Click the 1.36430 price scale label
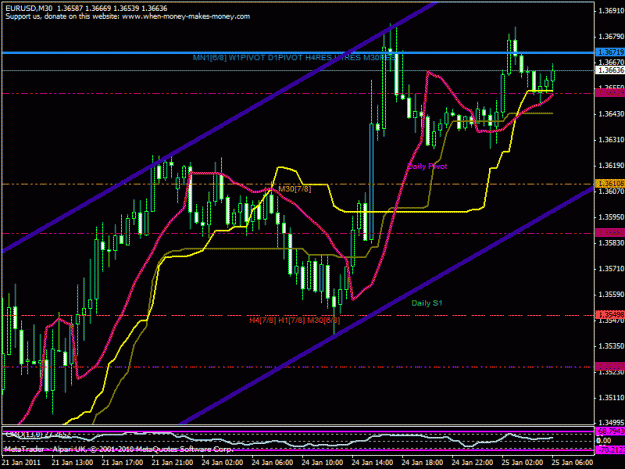This screenshot has height=469, width=625. [611, 114]
